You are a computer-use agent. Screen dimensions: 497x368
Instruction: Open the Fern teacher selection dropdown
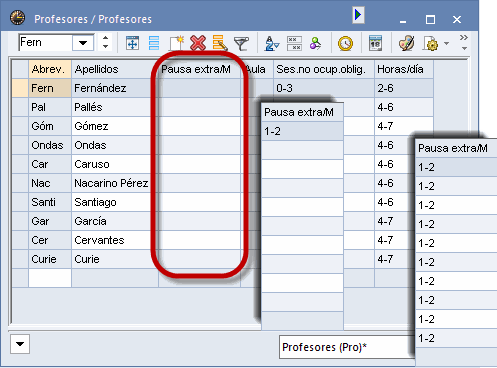pos(83,43)
